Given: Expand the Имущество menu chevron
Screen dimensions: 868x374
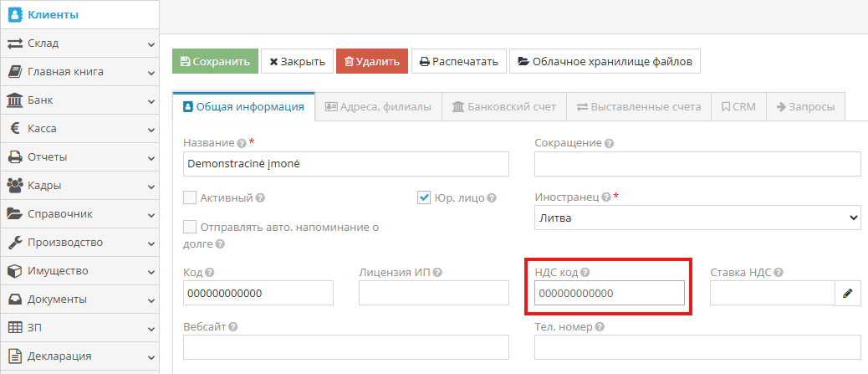Looking at the screenshot, I should pyautogui.click(x=151, y=271).
